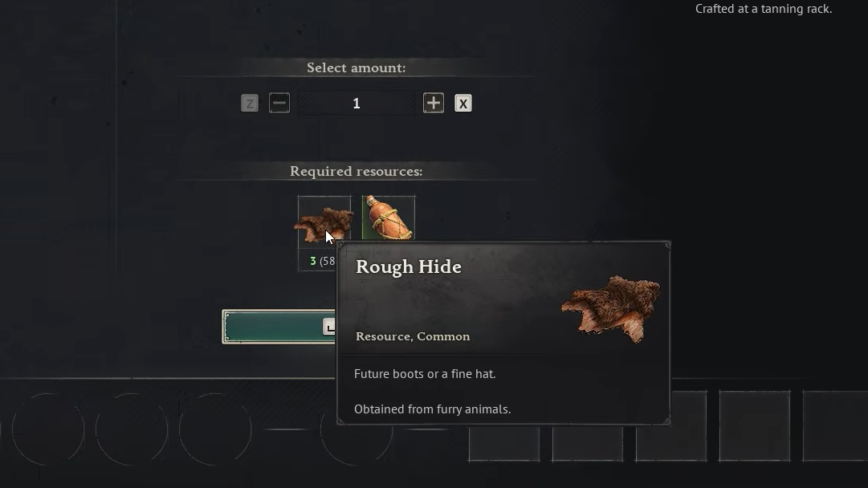Viewport: 868px width, 488px height.
Task: Click the Crafted at a tanning rack text
Action: (764, 9)
